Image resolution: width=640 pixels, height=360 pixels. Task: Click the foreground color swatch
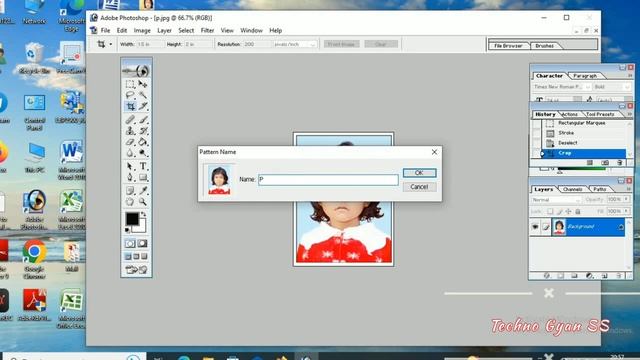[x=132, y=219]
